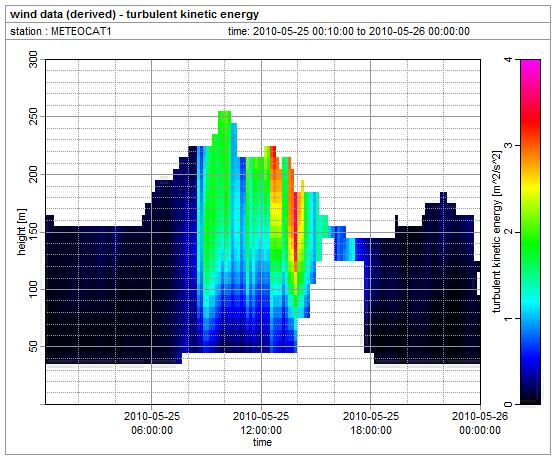Image resolution: width=556 pixels, height=460 pixels.
Task: Click the colorbar '0' tick label
Action: (508, 404)
